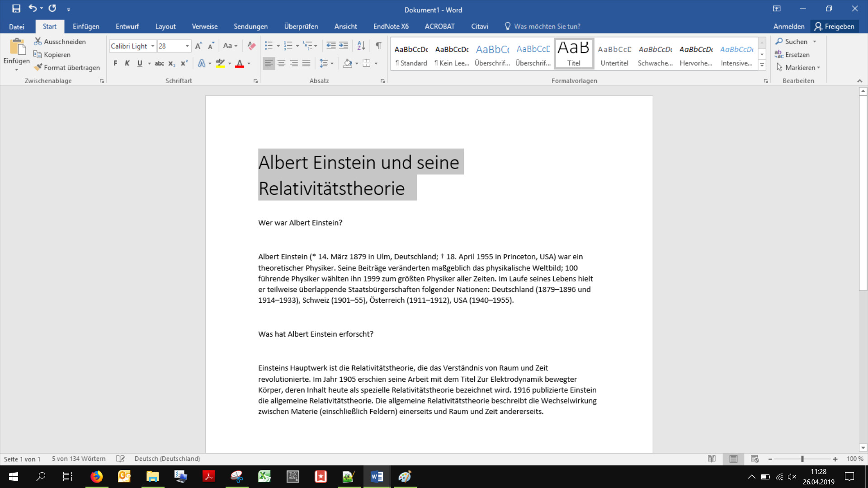The image size is (868, 488).
Task: Click the Ausschneiden scissors icon
Action: pyautogui.click(x=38, y=41)
